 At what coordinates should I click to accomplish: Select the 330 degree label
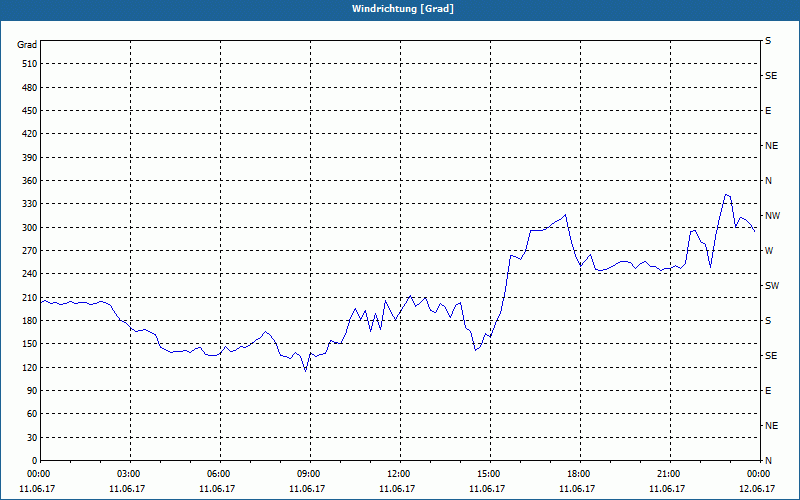coord(30,204)
